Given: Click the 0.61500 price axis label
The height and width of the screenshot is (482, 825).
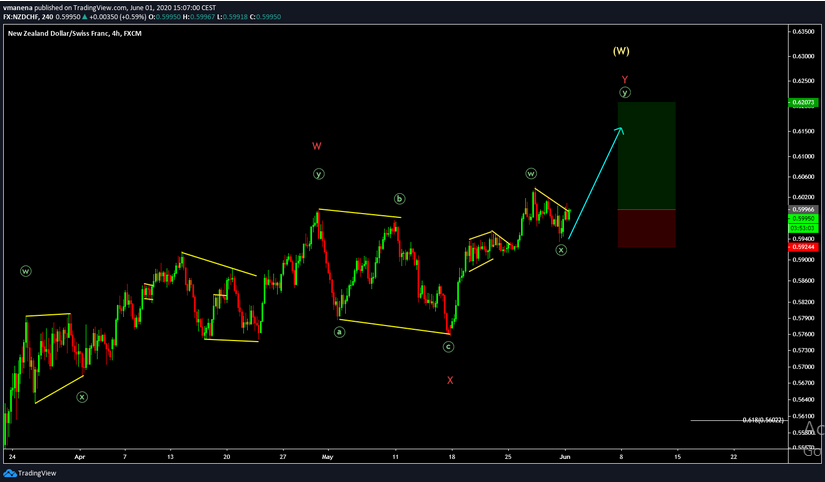Looking at the screenshot, I should 803,131.
